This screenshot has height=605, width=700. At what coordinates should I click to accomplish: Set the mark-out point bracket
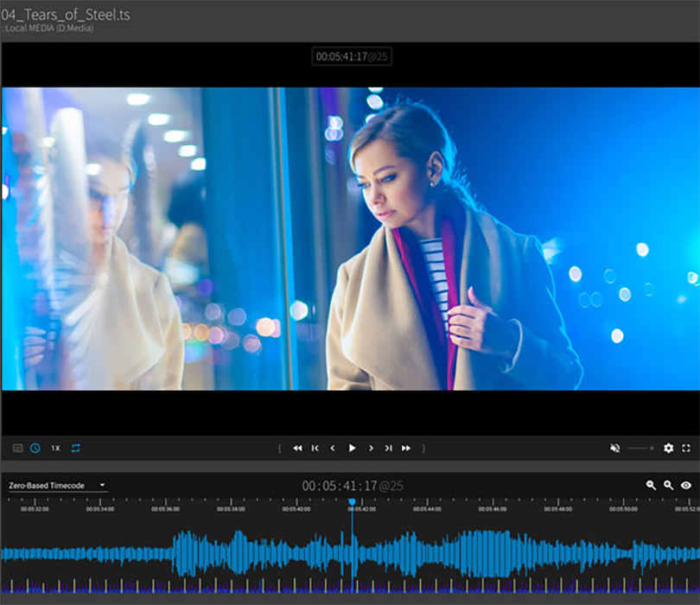(x=423, y=448)
